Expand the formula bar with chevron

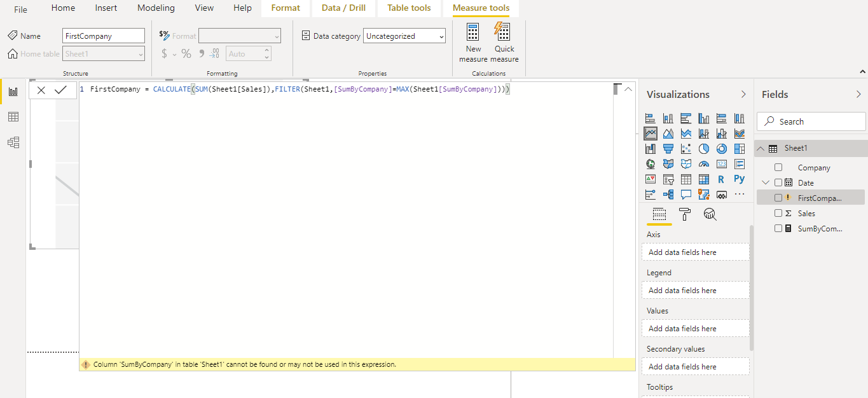click(628, 89)
